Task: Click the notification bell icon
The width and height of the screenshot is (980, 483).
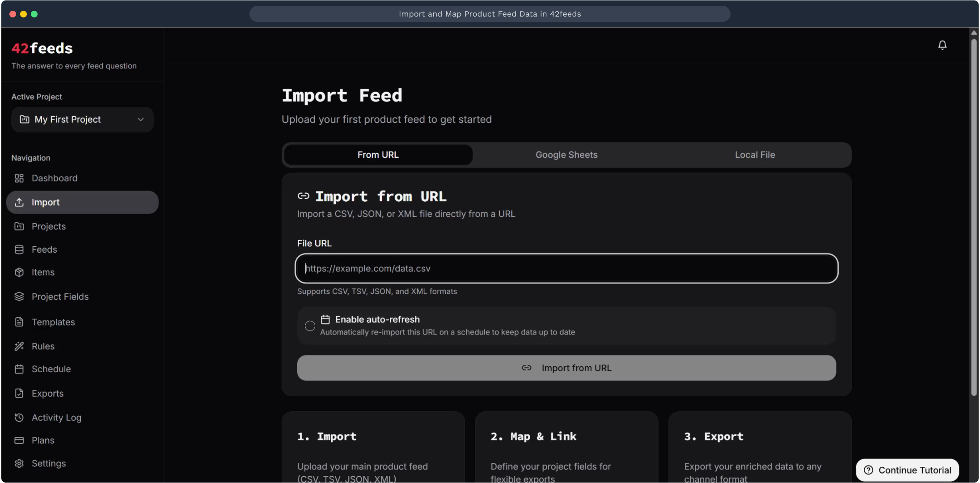Action: 942,45
